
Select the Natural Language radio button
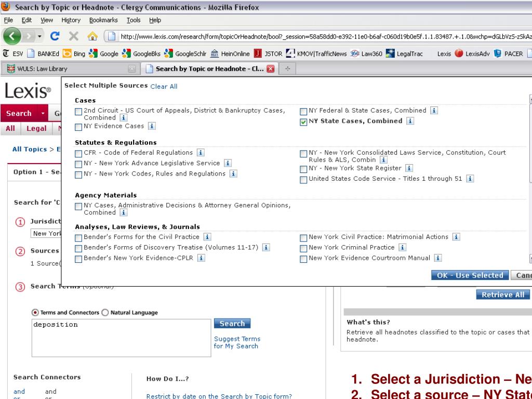[105, 312]
